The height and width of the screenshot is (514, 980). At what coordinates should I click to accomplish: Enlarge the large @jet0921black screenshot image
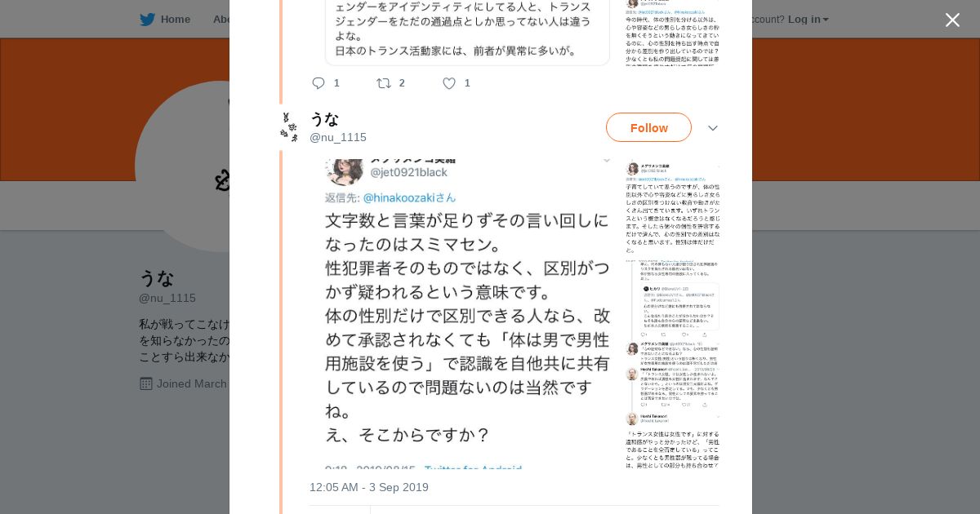(465, 312)
